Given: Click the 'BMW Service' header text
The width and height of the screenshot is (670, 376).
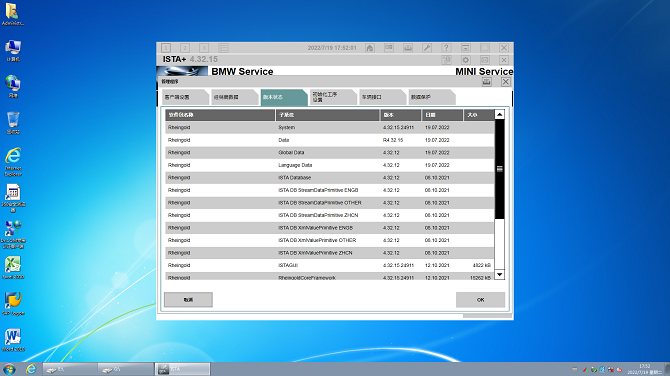Looking at the screenshot, I should 242,72.
